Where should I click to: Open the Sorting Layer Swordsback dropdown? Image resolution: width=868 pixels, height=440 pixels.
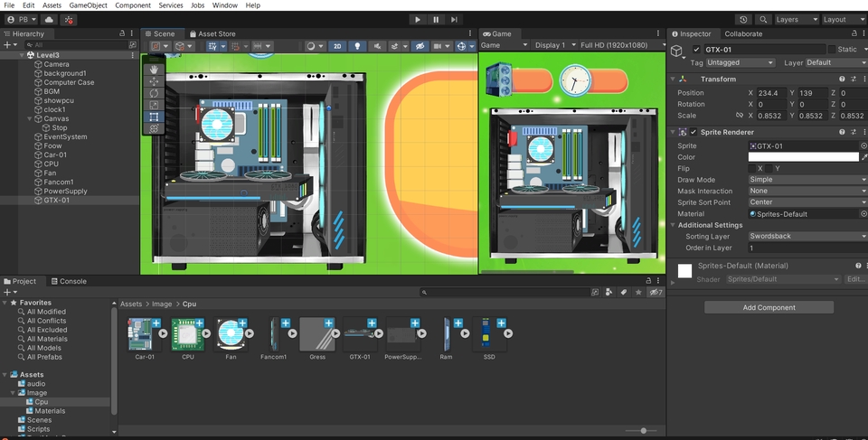(807, 237)
